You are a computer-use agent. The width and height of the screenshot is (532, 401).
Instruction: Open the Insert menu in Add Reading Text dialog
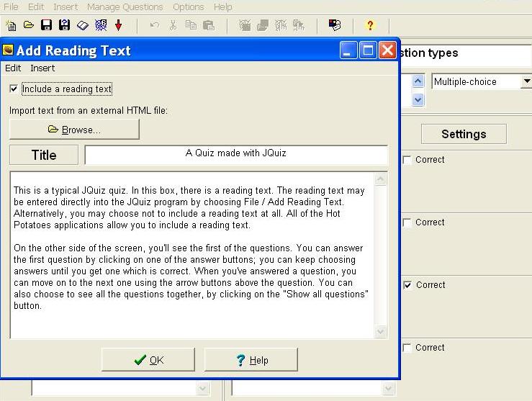(x=42, y=68)
